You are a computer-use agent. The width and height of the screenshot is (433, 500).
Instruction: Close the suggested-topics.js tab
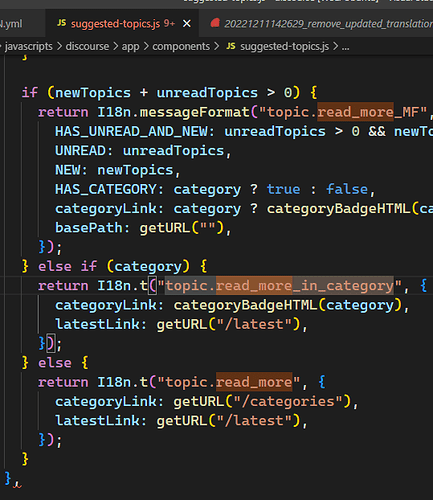(187, 24)
